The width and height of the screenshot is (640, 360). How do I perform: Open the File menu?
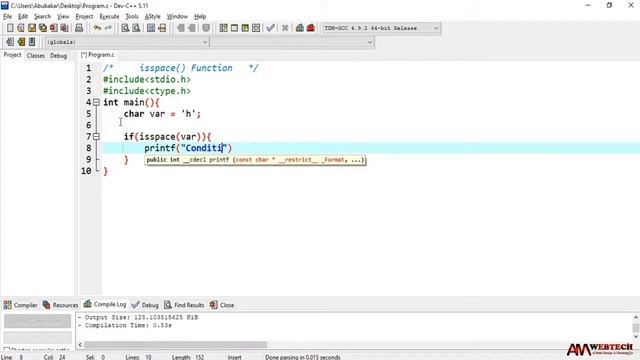pos(7,16)
